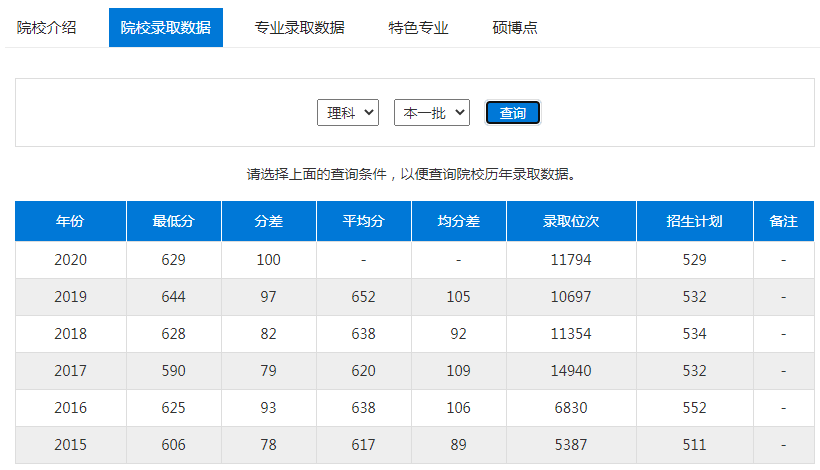Screen dimensions: 820x470
Task: Click the 2015 enrollment plan 511
Action: (694, 445)
